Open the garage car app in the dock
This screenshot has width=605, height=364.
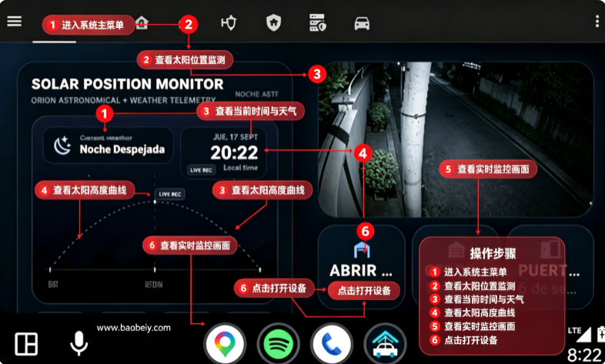point(385,343)
